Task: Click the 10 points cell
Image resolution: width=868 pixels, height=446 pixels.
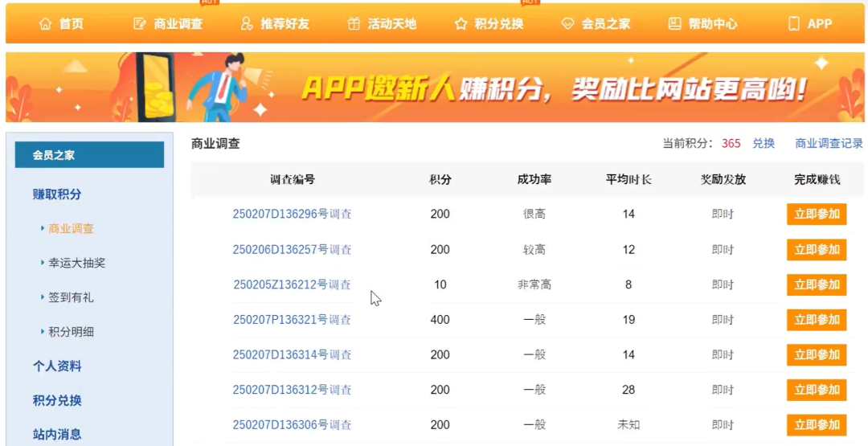Action: pos(440,284)
